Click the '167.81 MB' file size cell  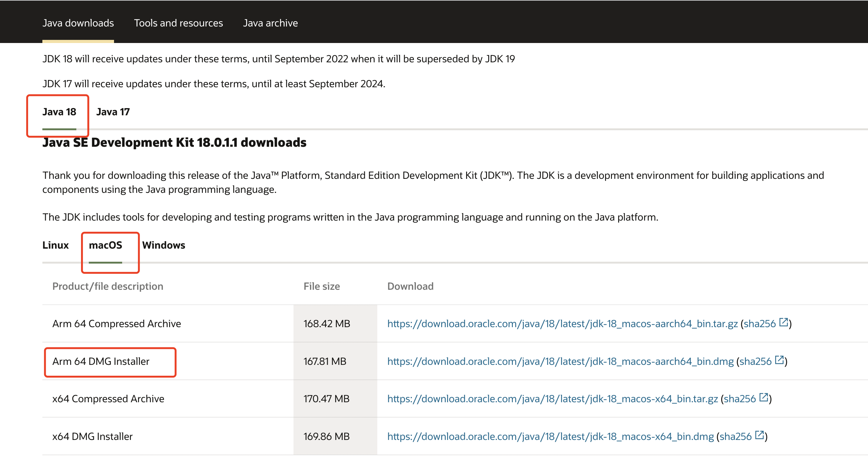point(335,361)
